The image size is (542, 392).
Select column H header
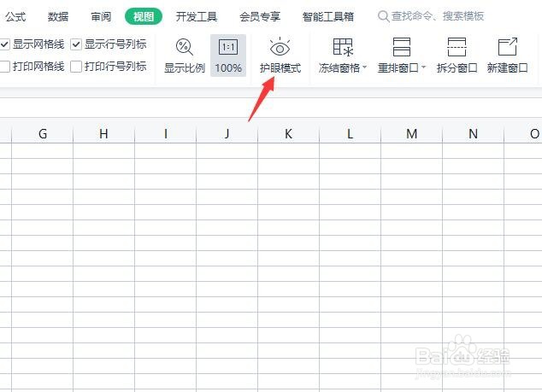(103, 133)
